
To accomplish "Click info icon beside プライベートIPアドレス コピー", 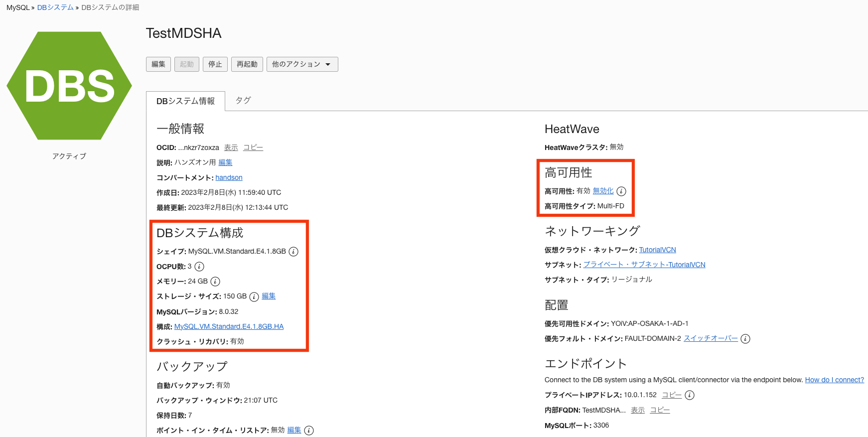I will (690, 395).
